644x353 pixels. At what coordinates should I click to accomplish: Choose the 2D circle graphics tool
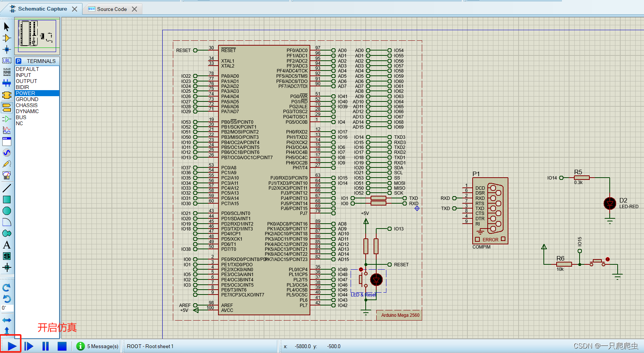click(x=6, y=211)
